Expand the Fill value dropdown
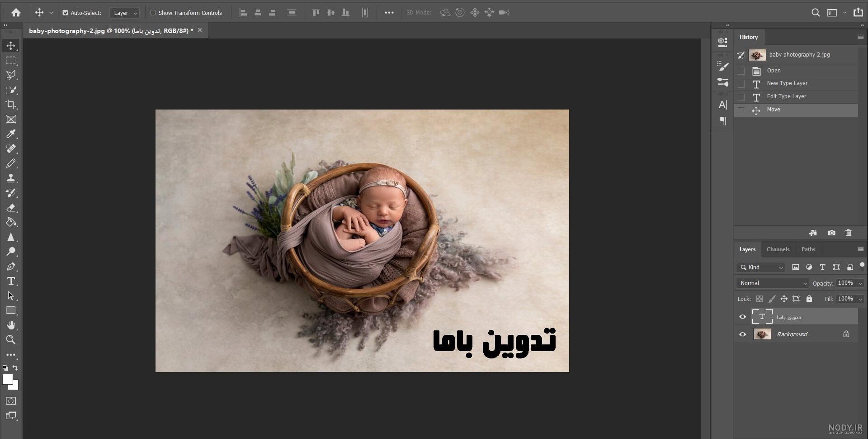This screenshot has width=868, height=439. tap(860, 299)
